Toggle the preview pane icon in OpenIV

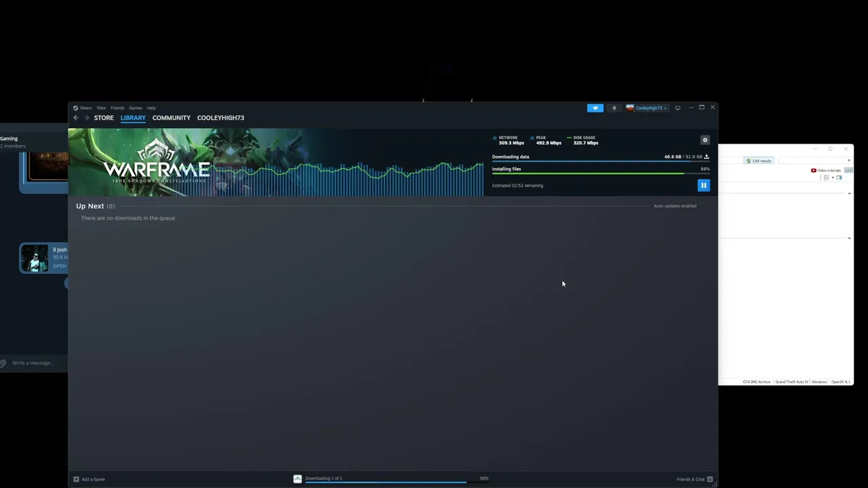[839, 178]
